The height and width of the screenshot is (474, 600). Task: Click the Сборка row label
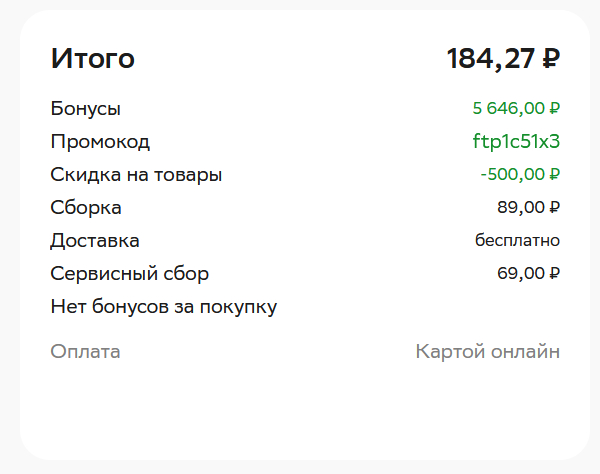86,207
